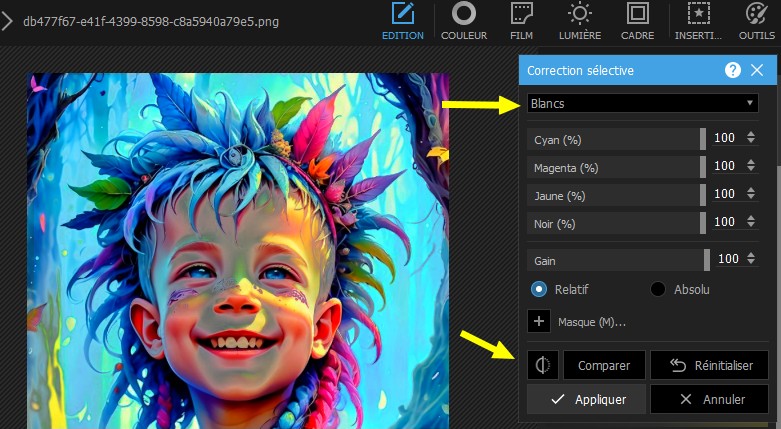Click the Comparer button

[x=604, y=365]
